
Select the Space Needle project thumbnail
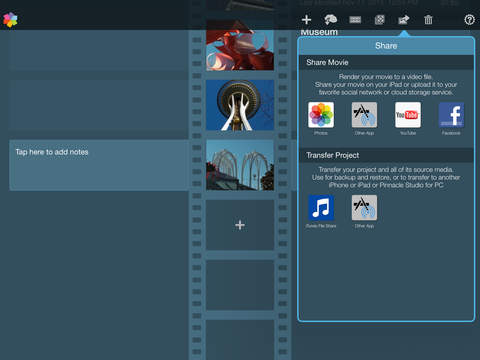tap(240, 105)
